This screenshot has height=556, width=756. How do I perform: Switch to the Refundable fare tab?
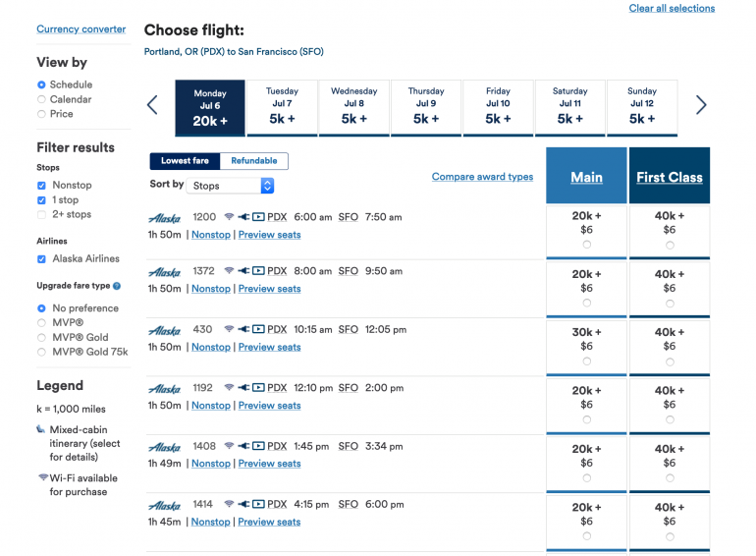[254, 161]
